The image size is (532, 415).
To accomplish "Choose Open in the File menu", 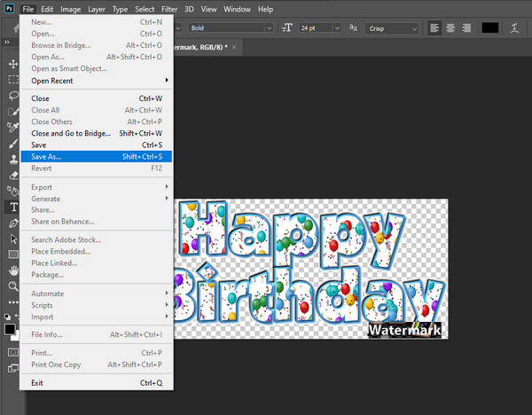I will click(x=97, y=34).
